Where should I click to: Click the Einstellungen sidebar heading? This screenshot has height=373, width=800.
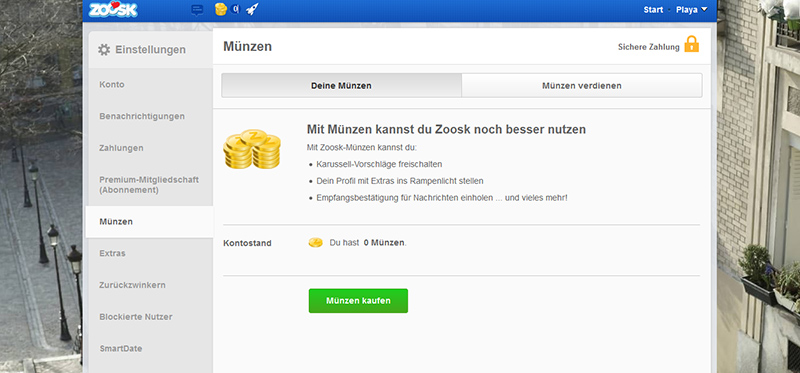151,50
